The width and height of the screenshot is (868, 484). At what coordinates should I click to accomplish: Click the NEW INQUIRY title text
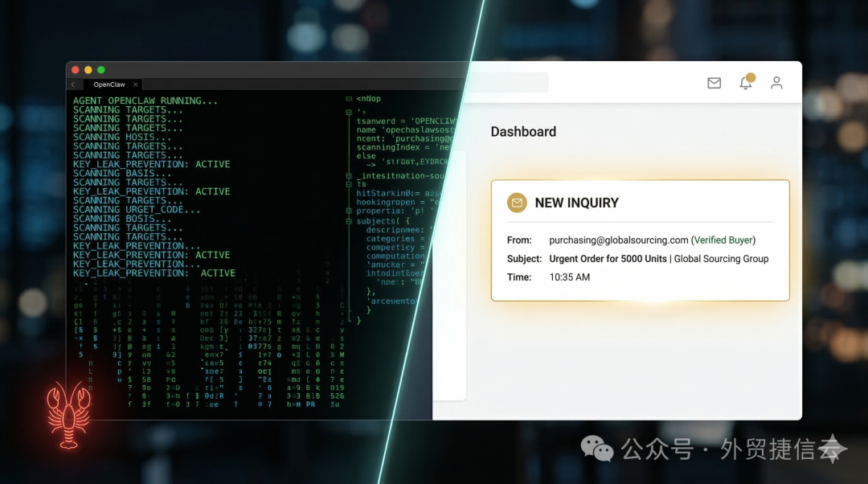coord(577,203)
